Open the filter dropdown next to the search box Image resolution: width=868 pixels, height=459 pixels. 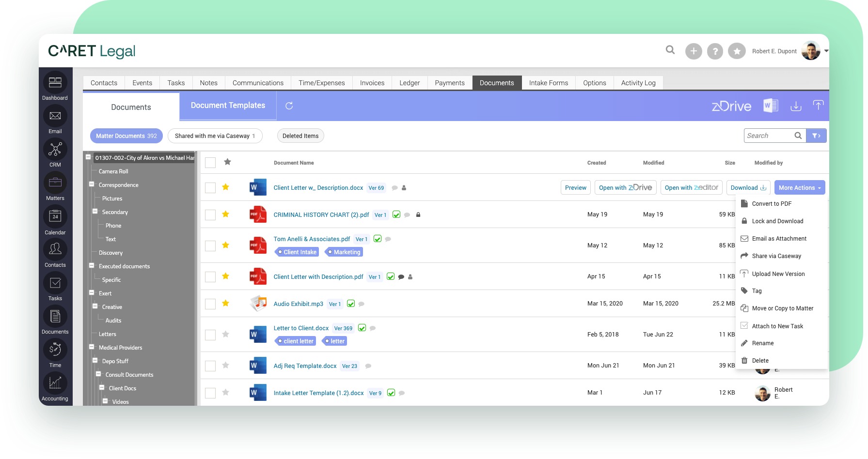[817, 136]
